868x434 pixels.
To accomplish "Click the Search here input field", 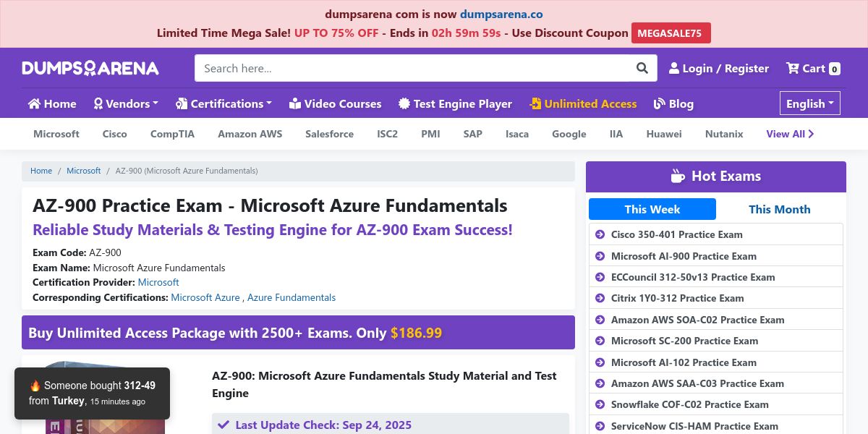I will [412, 68].
